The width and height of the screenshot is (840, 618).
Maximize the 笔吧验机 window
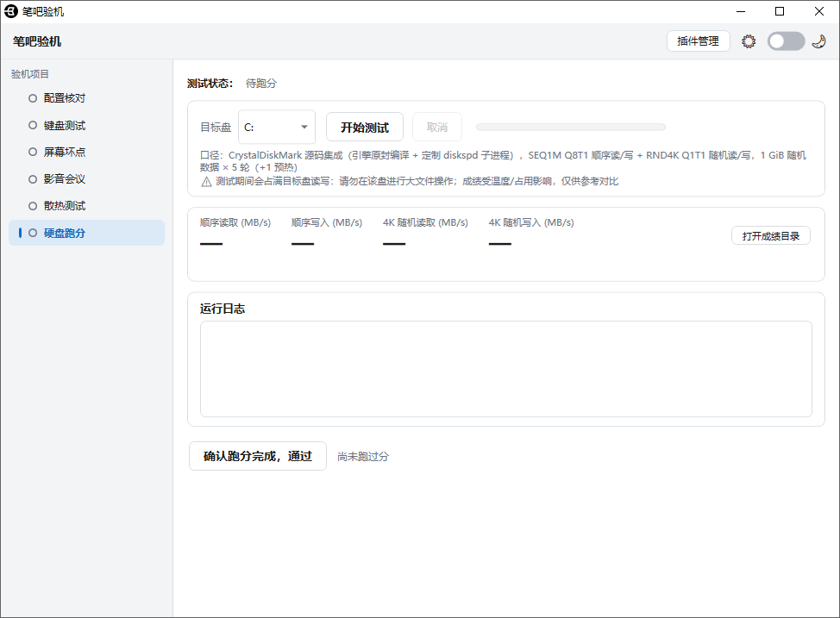click(780, 11)
